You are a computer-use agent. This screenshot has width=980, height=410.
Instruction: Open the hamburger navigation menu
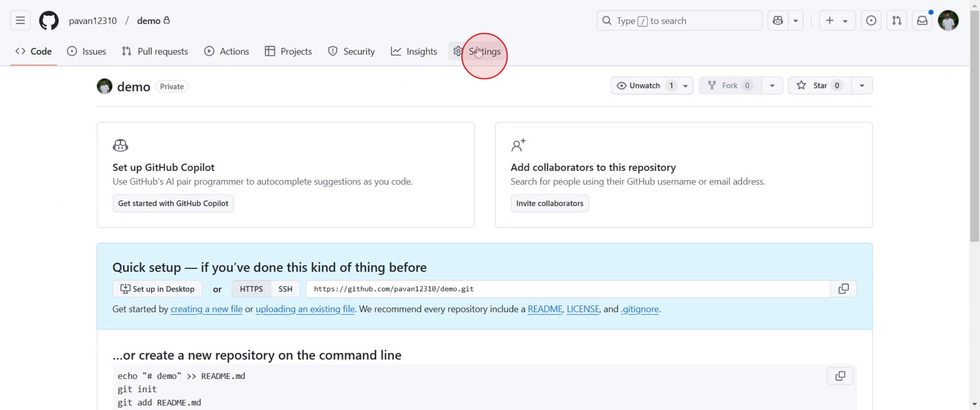click(20, 21)
